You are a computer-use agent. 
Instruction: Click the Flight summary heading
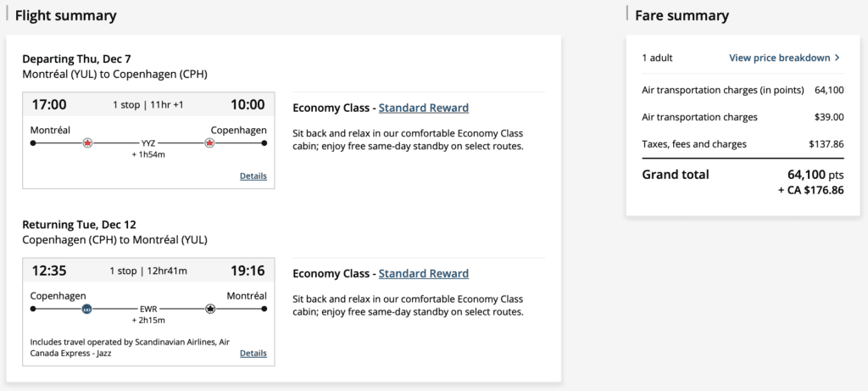coord(66,16)
